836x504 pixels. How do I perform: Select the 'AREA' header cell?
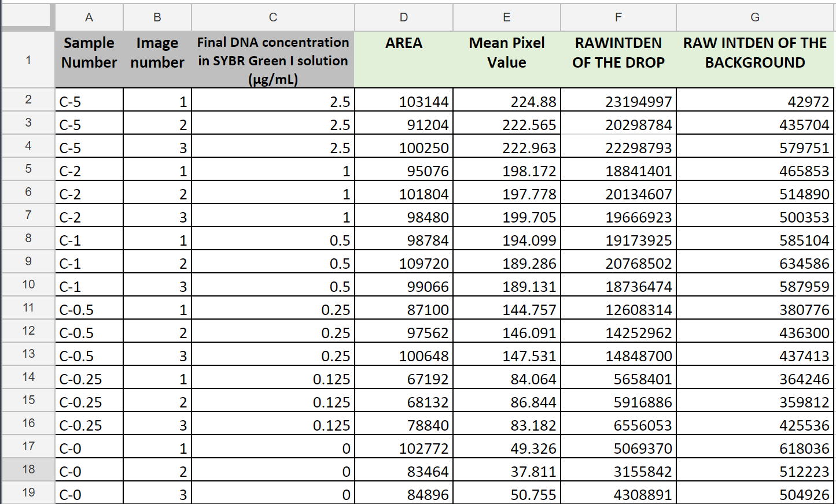pos(403,60)
